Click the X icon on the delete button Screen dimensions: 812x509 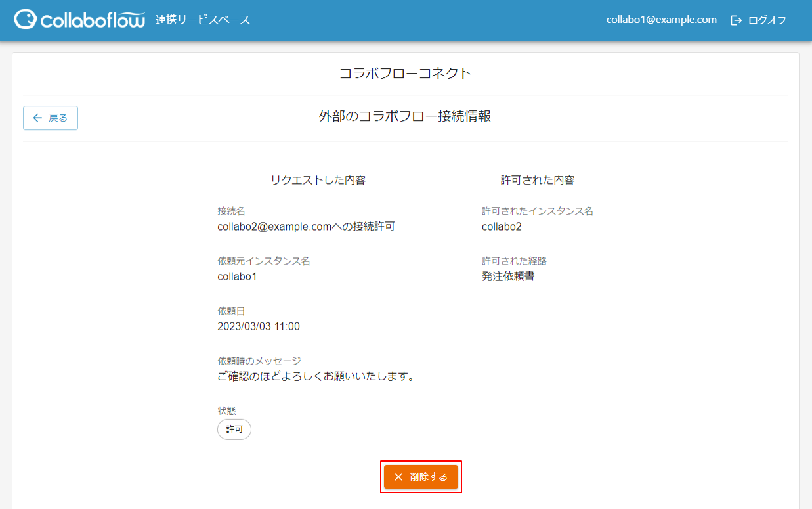point(398,477)
